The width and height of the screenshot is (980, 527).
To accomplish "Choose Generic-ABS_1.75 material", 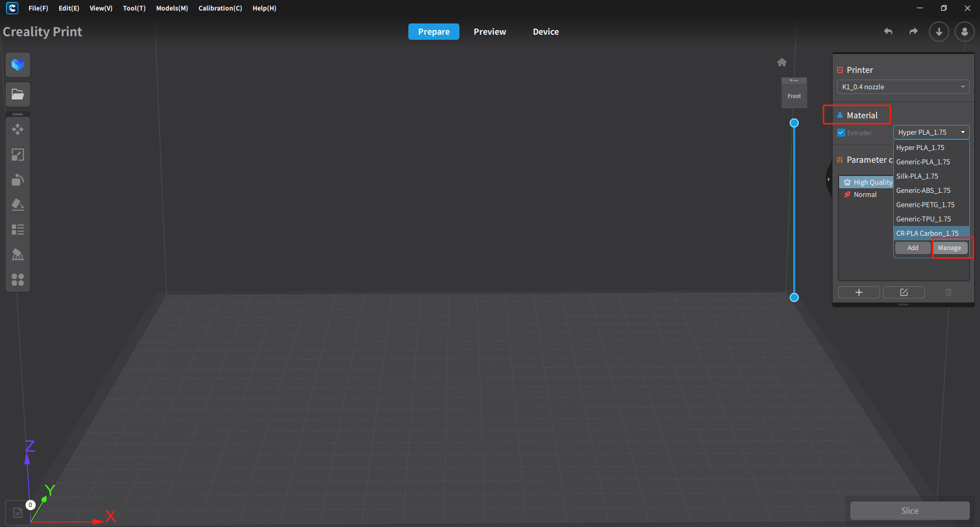I will click(932, 190).
